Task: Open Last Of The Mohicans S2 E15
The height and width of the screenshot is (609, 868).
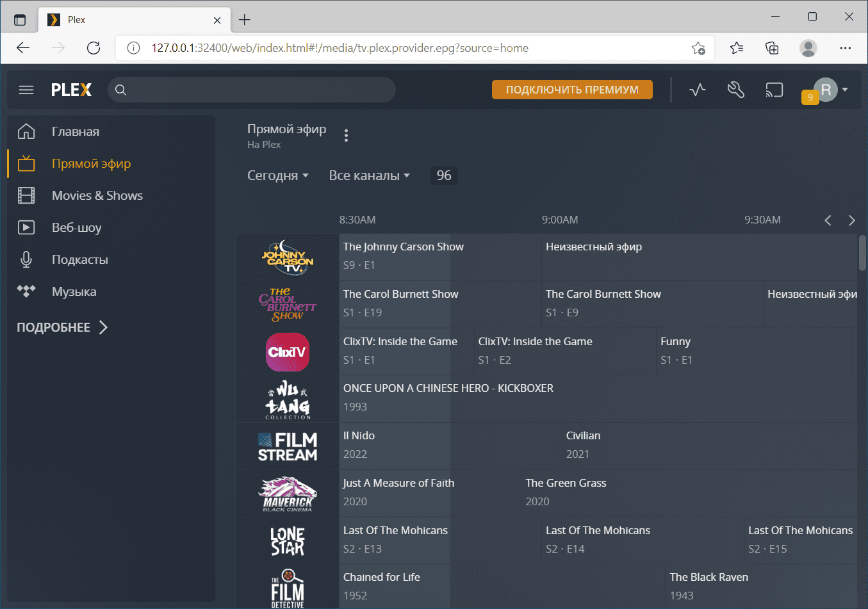Action: point(801,540)
